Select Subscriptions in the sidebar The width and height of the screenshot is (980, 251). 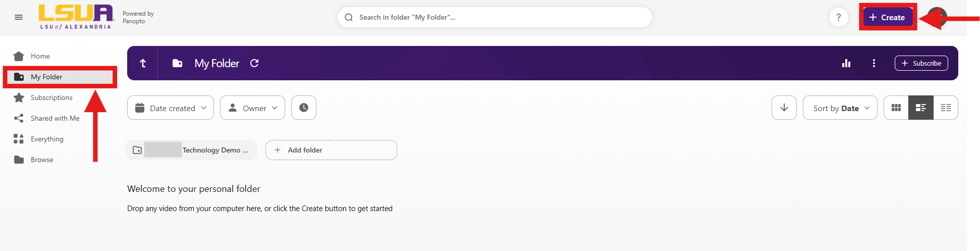click(x=51, y=97)
